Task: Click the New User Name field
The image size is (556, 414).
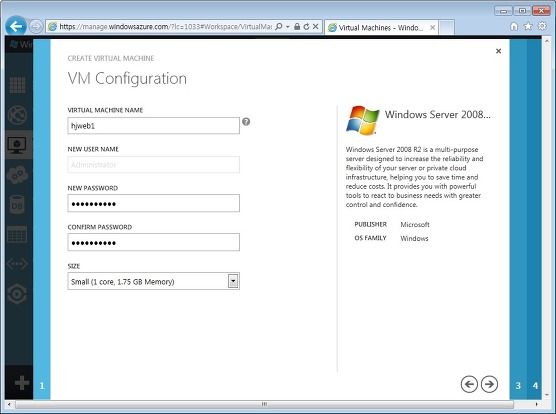Action: tap(154, 165)
